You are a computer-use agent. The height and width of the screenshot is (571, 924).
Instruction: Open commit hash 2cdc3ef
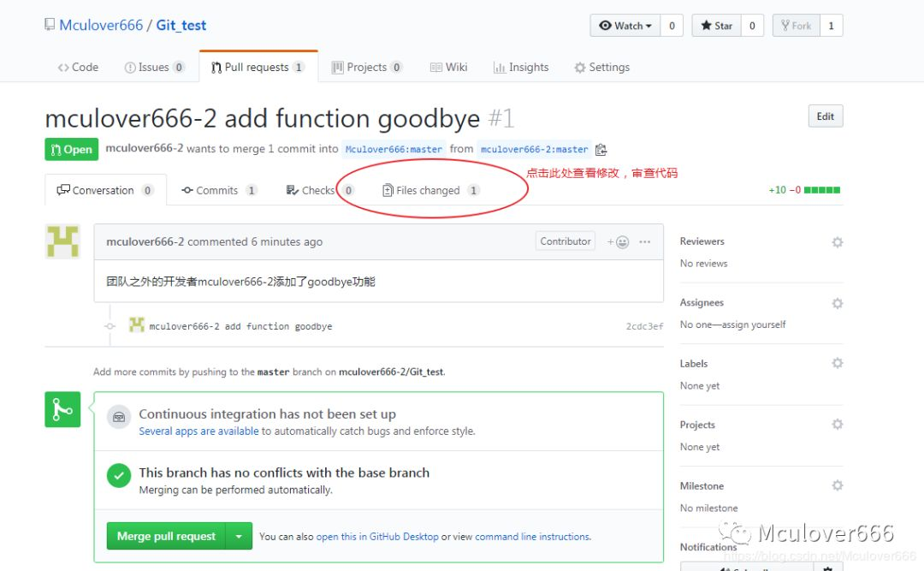tap(644, 326)
